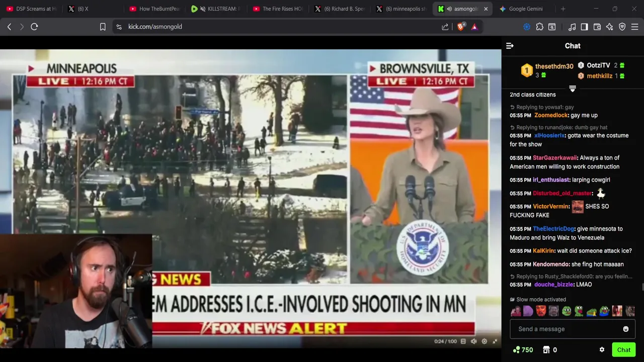Insert the red face quick emote
The height and width of the screenshot is (362, 644).
541,311
